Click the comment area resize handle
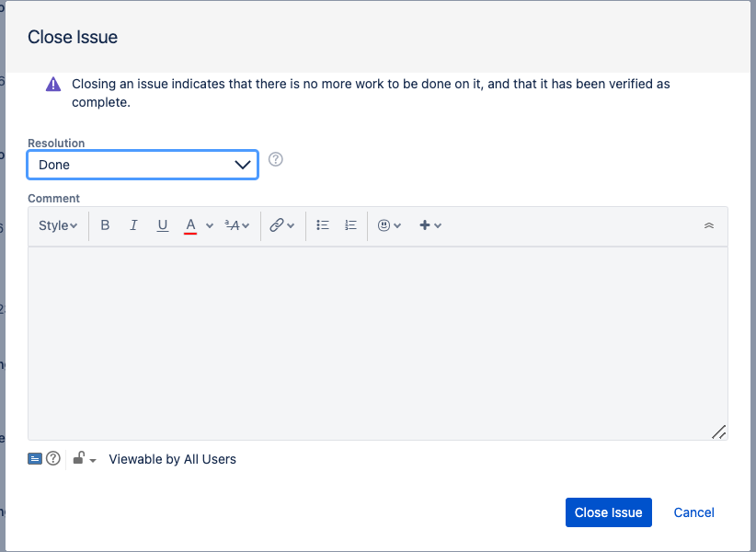 click(719, 432)
